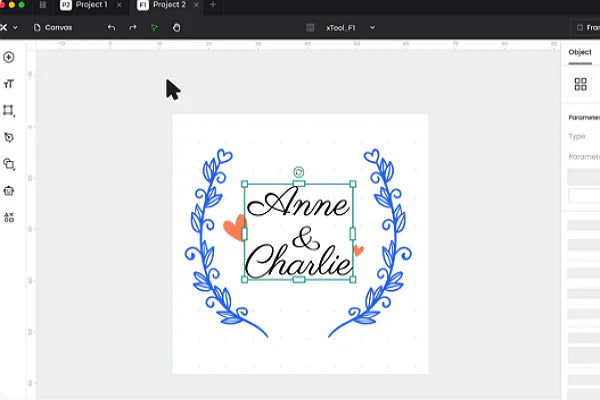Open the home grid icon in tab bar

pyautogui.click(x=43, y=5)
